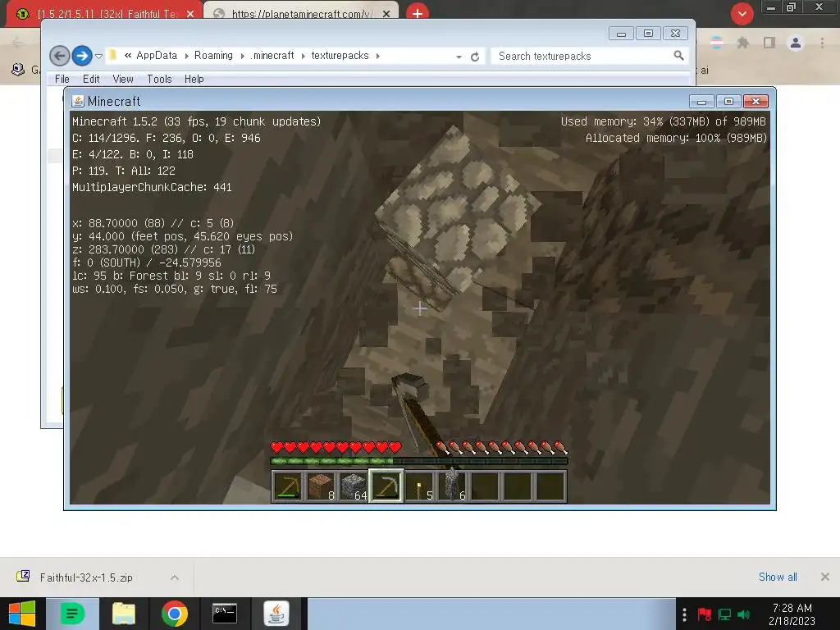This screenshot has width=840, height=630.
Task: Switch to the Faithful Texture Pack browser tab
Action: click(x=104, y=13)
